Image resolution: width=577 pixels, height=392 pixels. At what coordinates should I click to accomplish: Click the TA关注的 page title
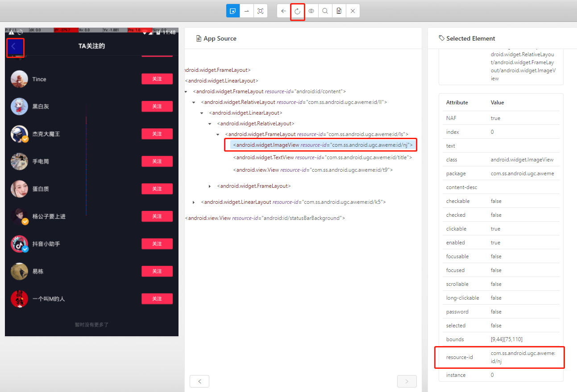point(91,46)
